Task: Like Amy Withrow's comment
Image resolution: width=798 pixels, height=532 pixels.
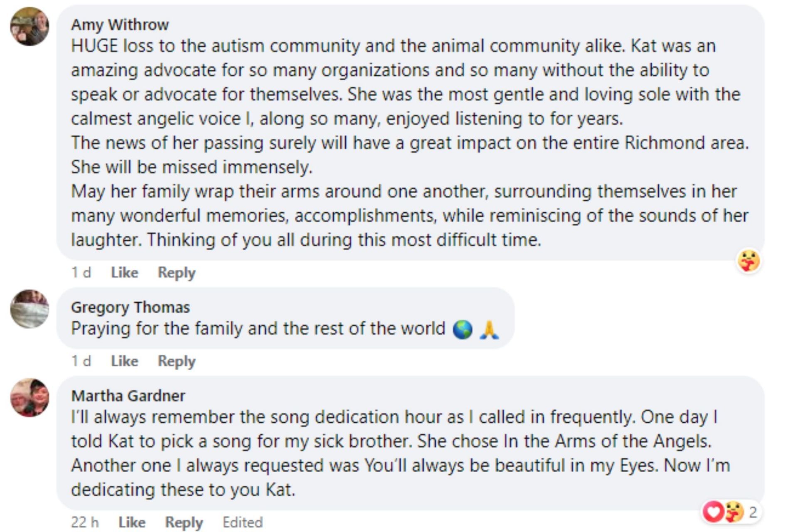Action: click(124, 273)
